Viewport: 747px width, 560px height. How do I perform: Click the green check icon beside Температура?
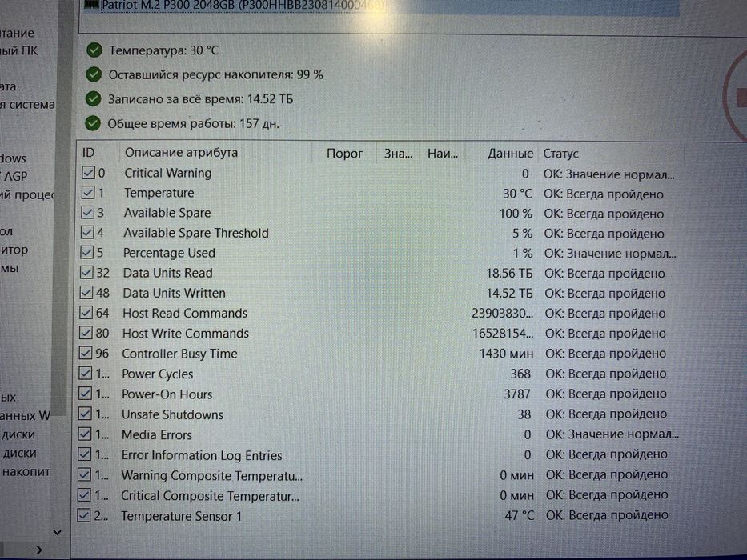(94, 50)
